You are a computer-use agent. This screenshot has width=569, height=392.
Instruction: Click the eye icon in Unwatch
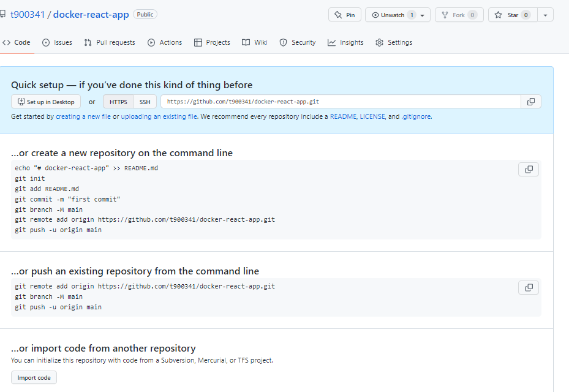coord(375,15)
